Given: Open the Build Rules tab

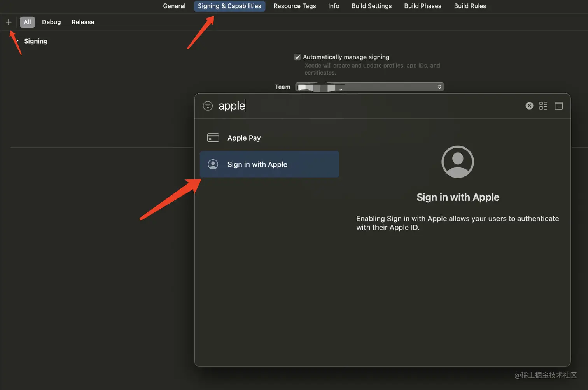Looking at the screenshot, I should 470,6.
